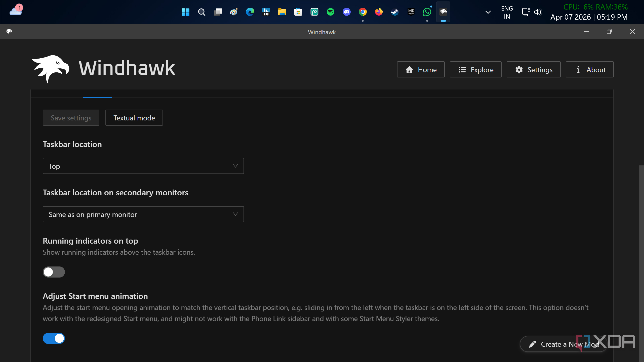
Task: Switch to Textual mode
Action: [134, 118]
